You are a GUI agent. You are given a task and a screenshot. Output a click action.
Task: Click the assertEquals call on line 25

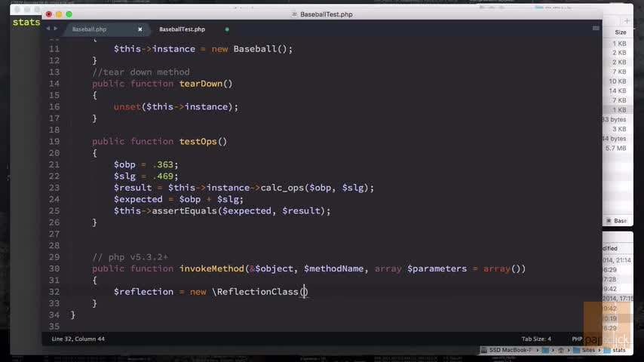point(185,211)
